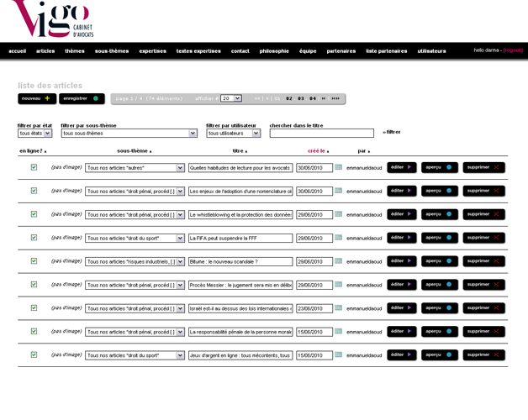Click date field 23/06/2010 for 'Israël' row

pos(314,308)
